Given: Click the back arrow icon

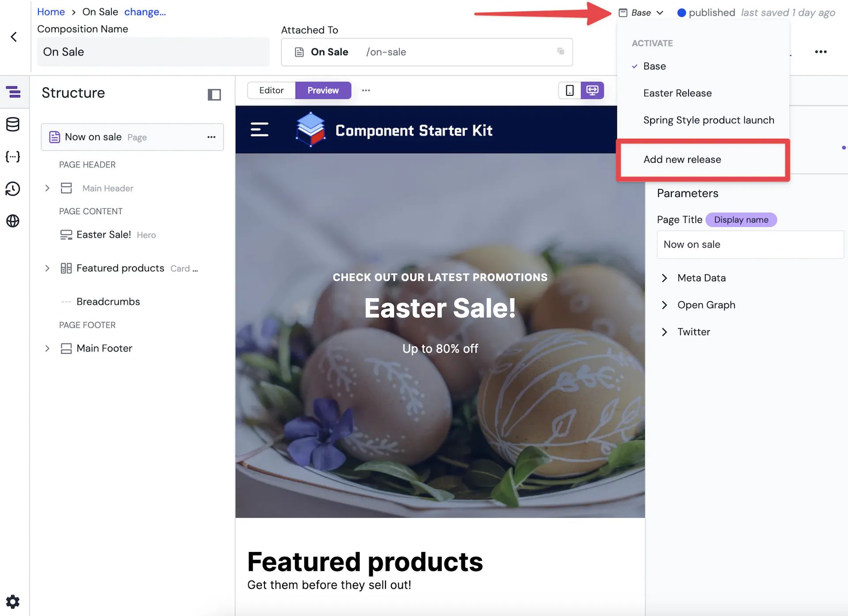Looking at the screenshot, I should 14,37.
